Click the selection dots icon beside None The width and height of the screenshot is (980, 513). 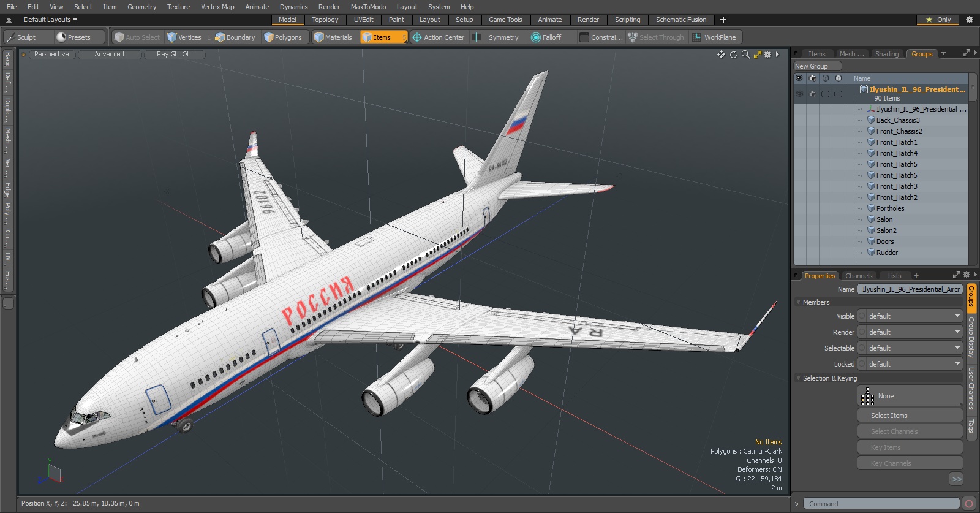click(868, 396)
